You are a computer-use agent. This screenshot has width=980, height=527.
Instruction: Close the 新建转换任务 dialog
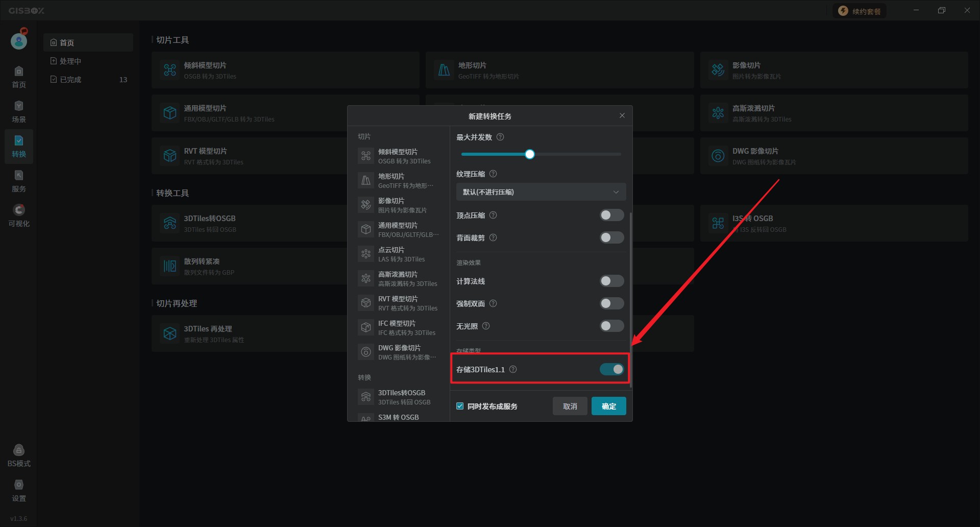622,115
